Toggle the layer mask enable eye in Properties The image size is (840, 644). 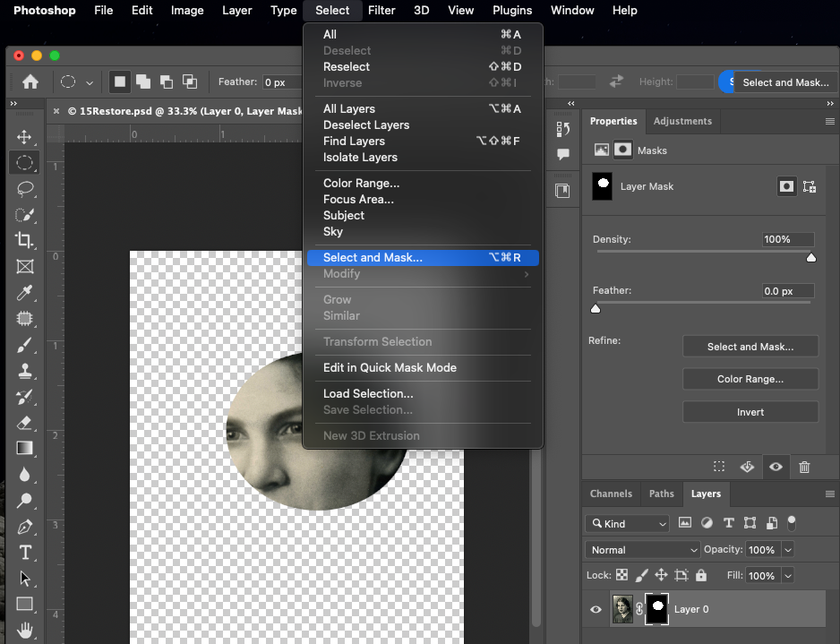coord(776,467)
